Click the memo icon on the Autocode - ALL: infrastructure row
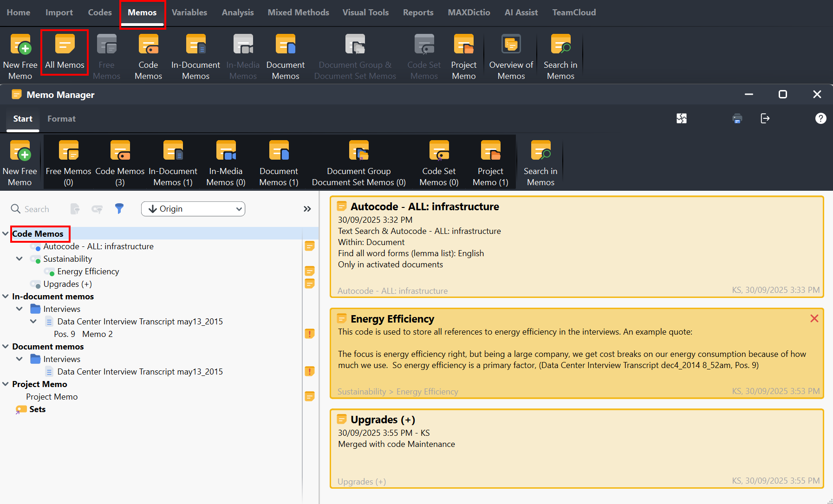Viewport: 833px width, 504px height. tap(310, 246)
